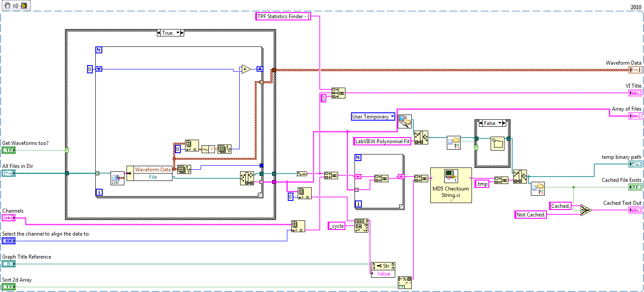The image size is (644, 292).
Task: Select the ']' string constant
Action: tap(323, 99)
